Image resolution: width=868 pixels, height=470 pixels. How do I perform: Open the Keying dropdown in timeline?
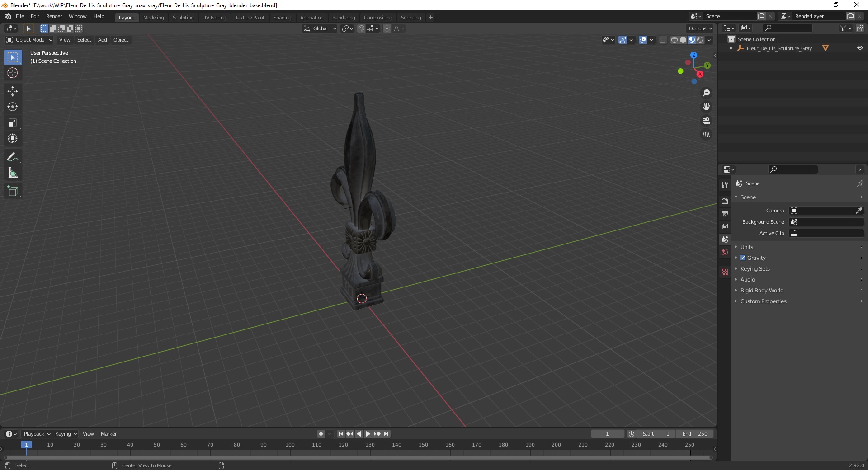(66, 434)
